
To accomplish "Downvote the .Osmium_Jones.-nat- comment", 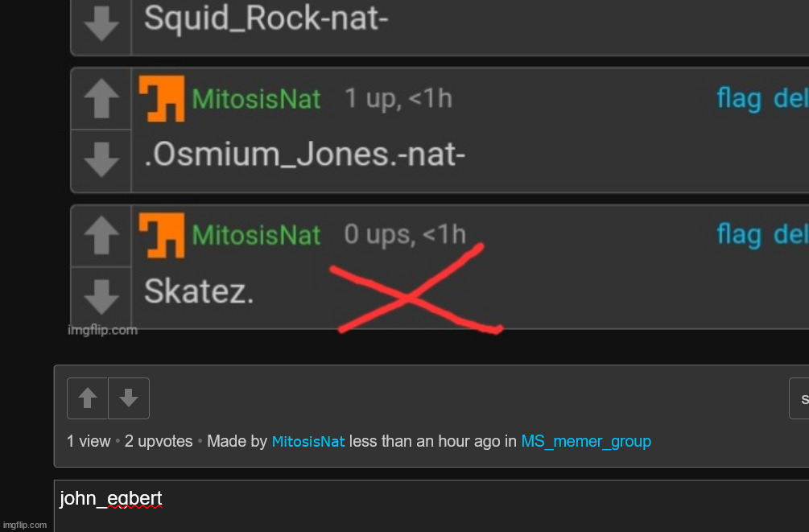I will point(101,160).
